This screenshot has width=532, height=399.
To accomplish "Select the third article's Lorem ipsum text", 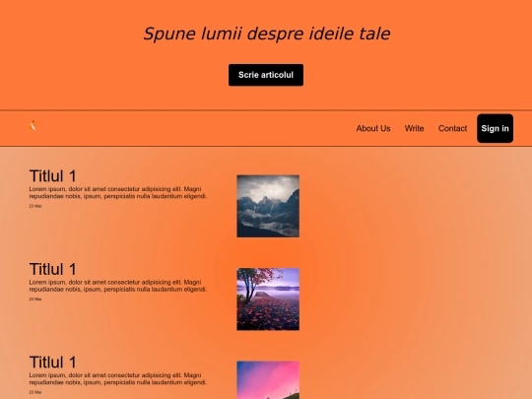I will (x=118, y=378).
